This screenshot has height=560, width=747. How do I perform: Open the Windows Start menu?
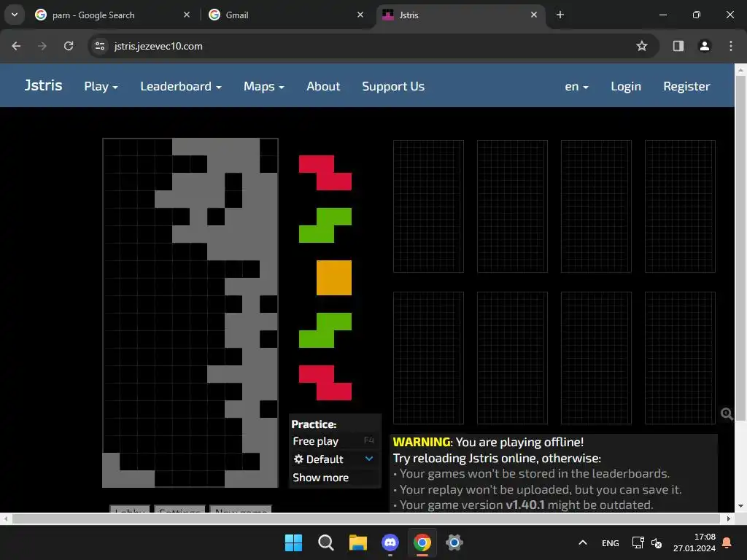coord(293,542)
